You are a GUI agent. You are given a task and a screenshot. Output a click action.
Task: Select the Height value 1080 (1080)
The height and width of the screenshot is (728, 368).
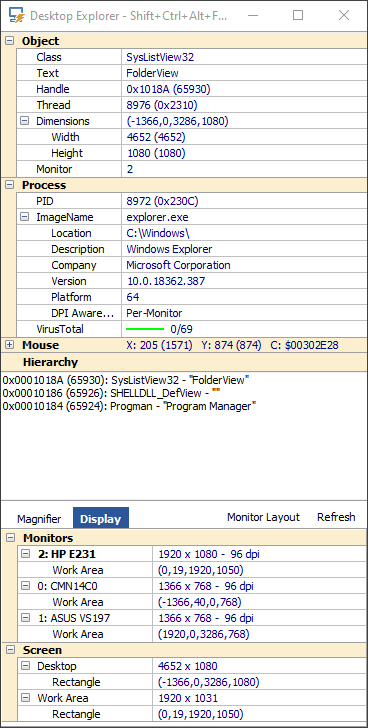pyautogui.click(x=155, y=153)
